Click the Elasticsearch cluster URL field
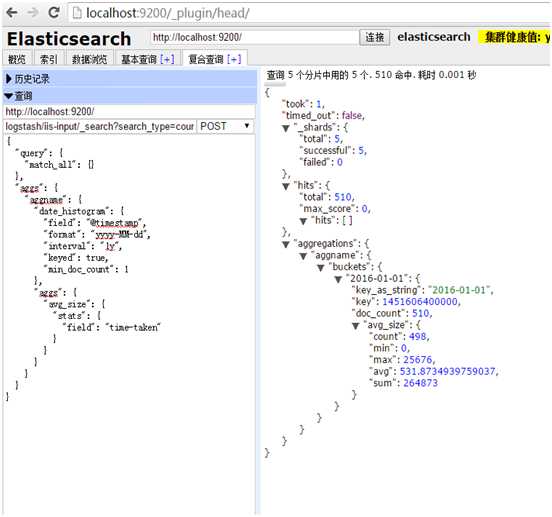 tap(254, 37)
